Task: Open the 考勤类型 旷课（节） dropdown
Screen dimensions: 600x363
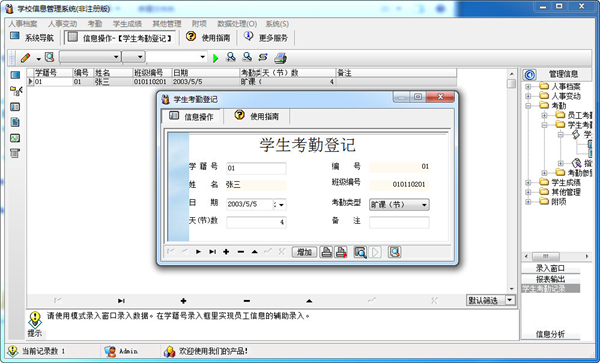Action: [x=424, y=205]
